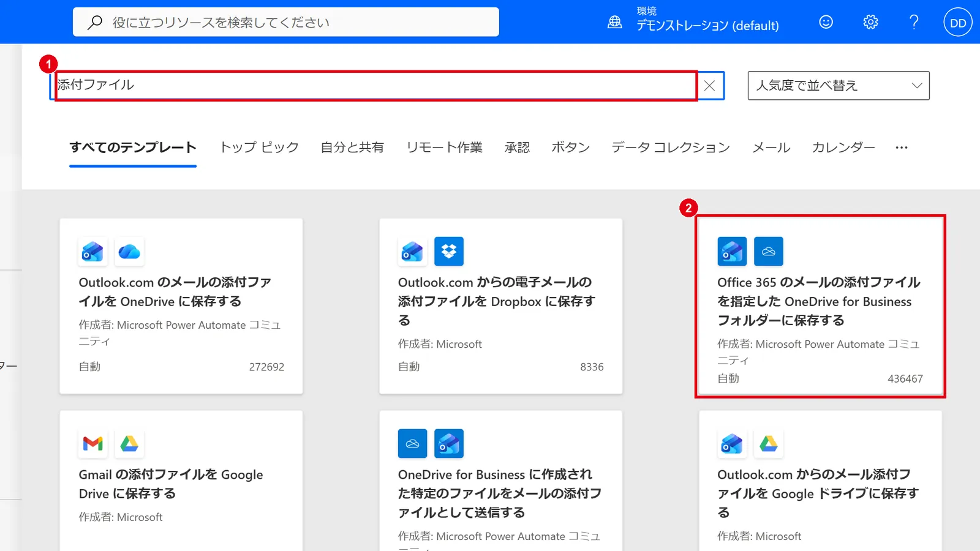Screen dimensions: 980x551
Task: Click Office 365 Outlook icon on highlighted card
Action: pos(732,252)
